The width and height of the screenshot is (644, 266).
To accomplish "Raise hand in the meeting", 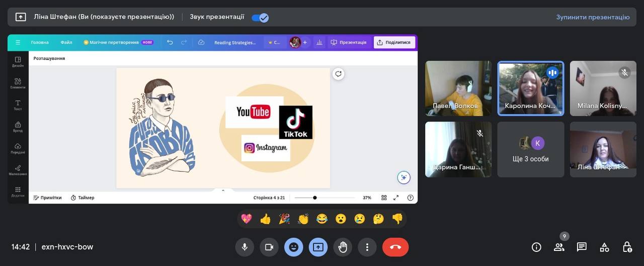I will 343,247.
